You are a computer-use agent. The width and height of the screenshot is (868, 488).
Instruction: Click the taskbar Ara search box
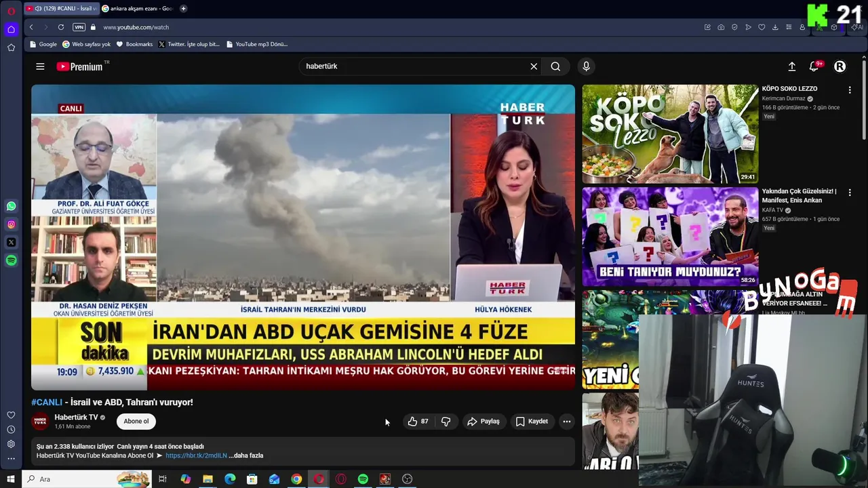click(86, 479)
